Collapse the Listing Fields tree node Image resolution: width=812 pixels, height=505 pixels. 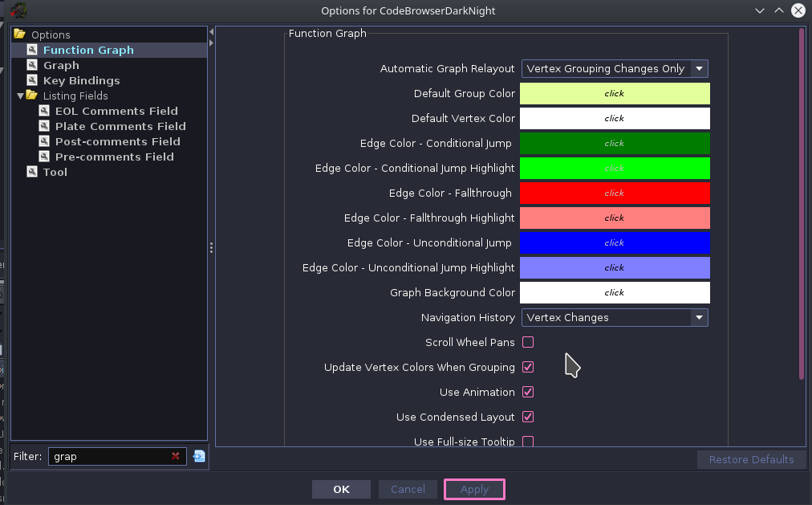[20, 96]
